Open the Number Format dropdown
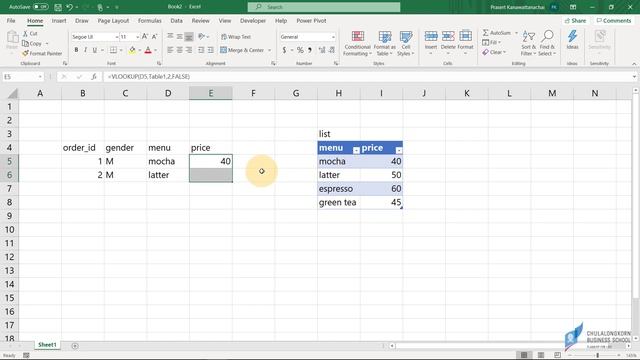640x360 pixels. tap(333, 37)
